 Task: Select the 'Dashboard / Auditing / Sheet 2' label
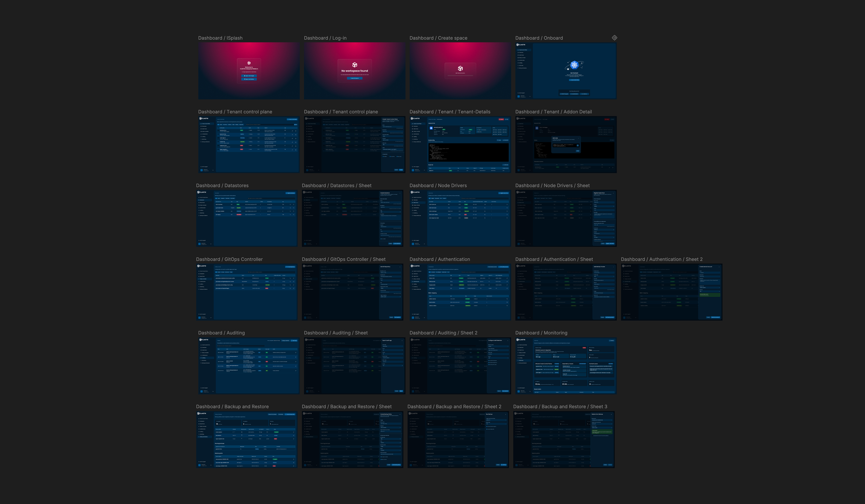[443, 333]
